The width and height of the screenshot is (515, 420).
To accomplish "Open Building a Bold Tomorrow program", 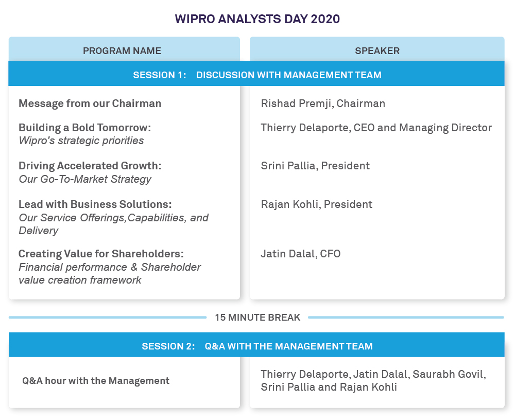I will [x=84, y=128].
